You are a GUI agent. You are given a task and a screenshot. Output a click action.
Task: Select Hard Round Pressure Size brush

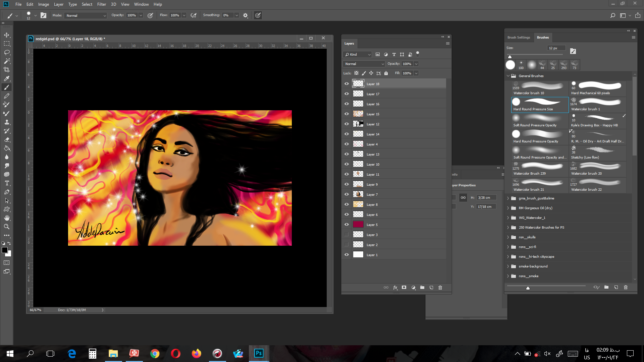[x=540, y=105]
